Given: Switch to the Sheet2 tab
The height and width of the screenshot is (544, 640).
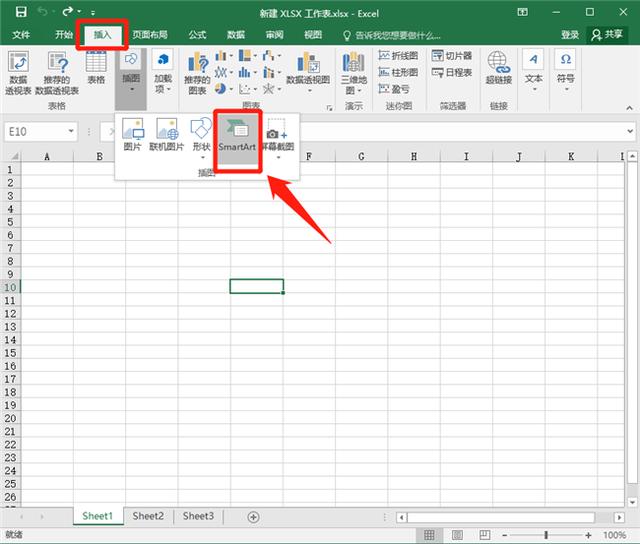Looking at the screenshot, I should coord(148,516).
